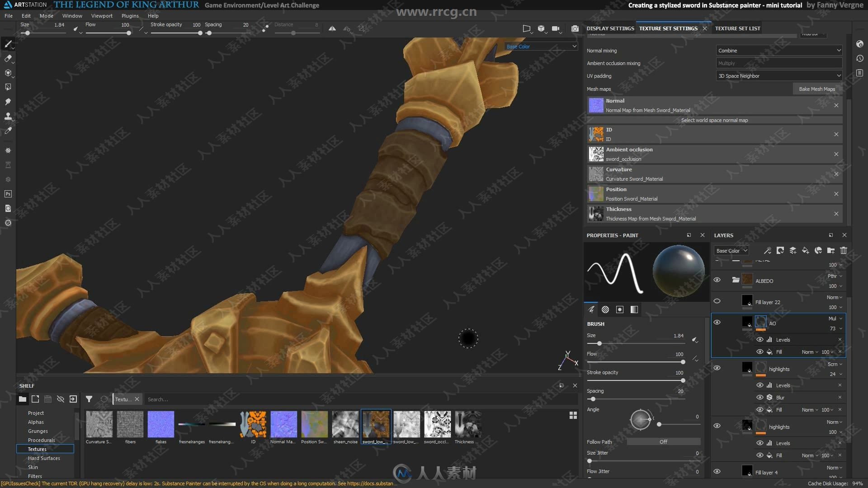Screen dimensions: 868x488
Task: Open the Stencil tab icon in Properties
Action: [x=620, y=310]
